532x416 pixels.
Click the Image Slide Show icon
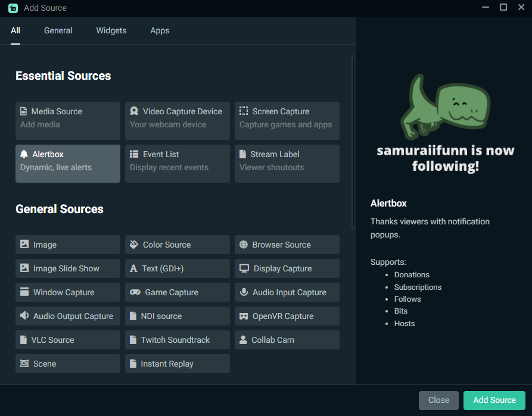(x=24, y=268)
